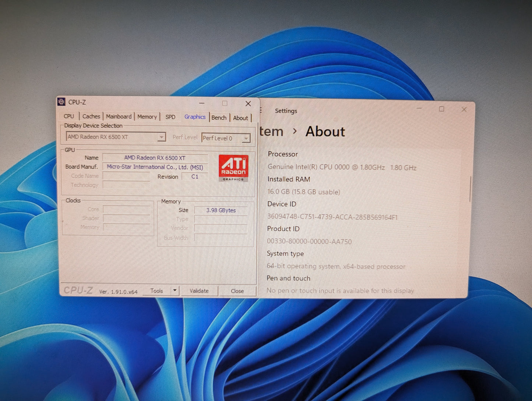Click the Ver. 1.91.0.x64 version text
532x401 pixels.
pyautogui.click(x=118, y=292)
